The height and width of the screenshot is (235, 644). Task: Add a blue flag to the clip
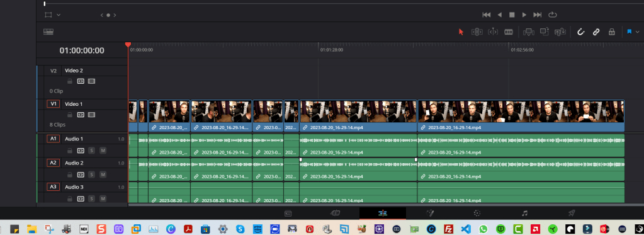(x=630, y=32)
